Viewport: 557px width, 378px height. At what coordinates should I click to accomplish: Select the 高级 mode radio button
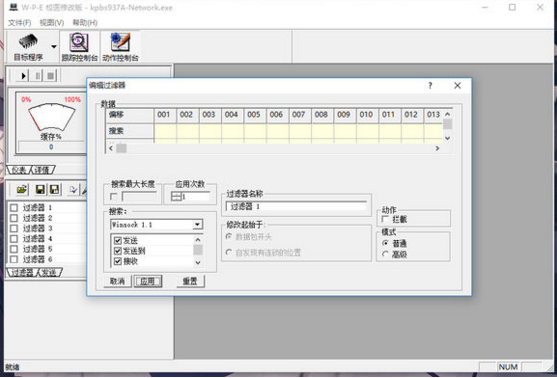(385, 254)
